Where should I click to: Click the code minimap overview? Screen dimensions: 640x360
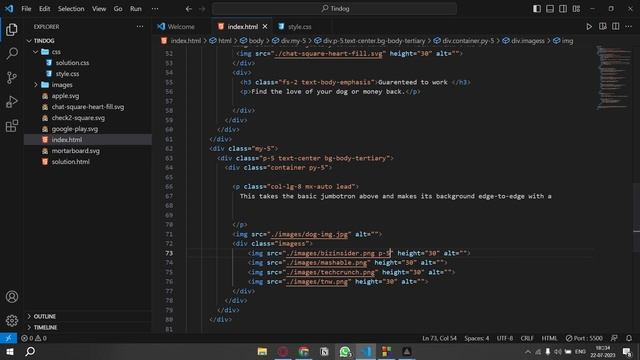(x=614, y=78)
